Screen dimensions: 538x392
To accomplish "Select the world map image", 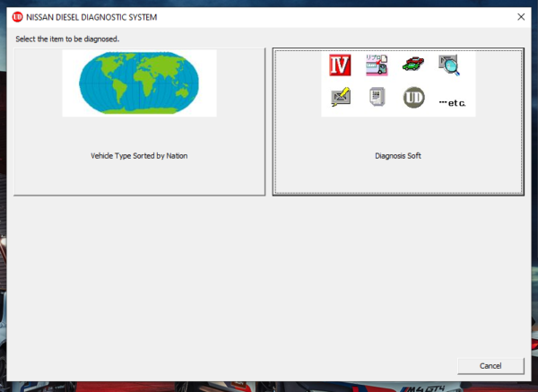I will pyautogui.click(x=139, y=83).
